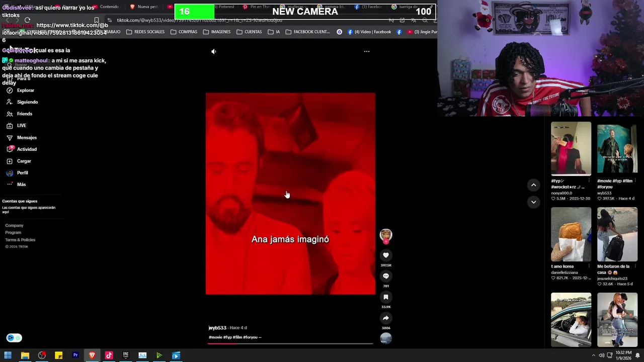Viewport: 644px width, 362px height.
Task: Mute the TikTok video with the speaker icon
Action: coord(214,51)
